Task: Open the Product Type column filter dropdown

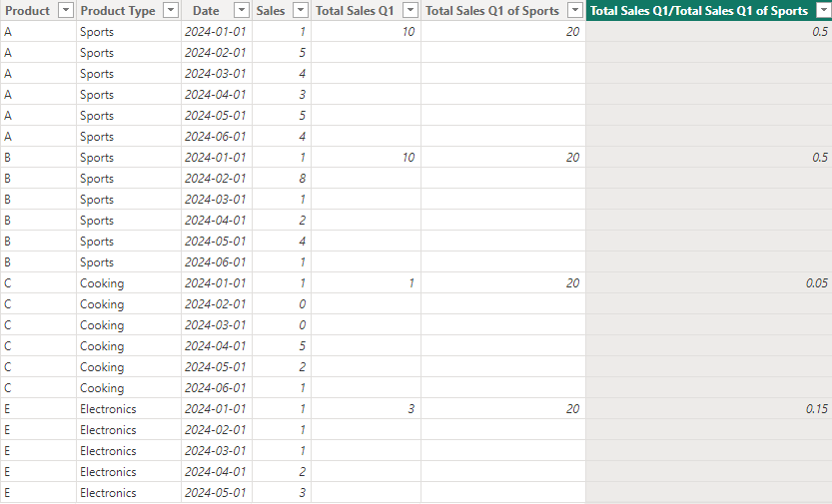Action: [x=171, y=10]
